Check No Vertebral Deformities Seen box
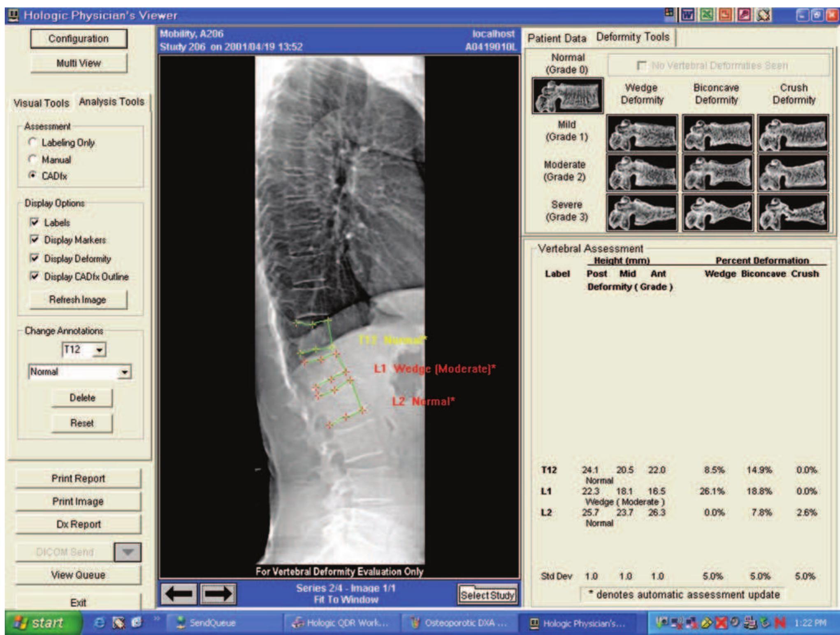This screenshot has height=635, width=840. coord(641,65)
